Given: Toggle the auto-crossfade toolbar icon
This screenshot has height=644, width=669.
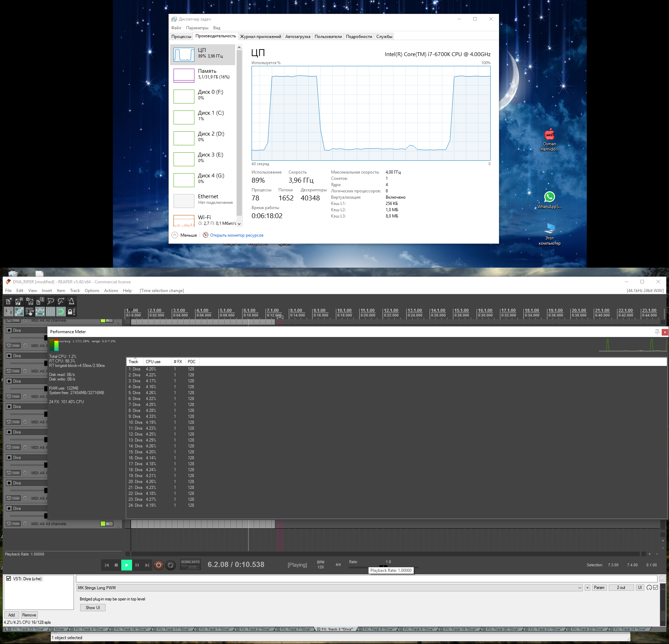Looking at the screenshot, I should click(x=9, y=312).
